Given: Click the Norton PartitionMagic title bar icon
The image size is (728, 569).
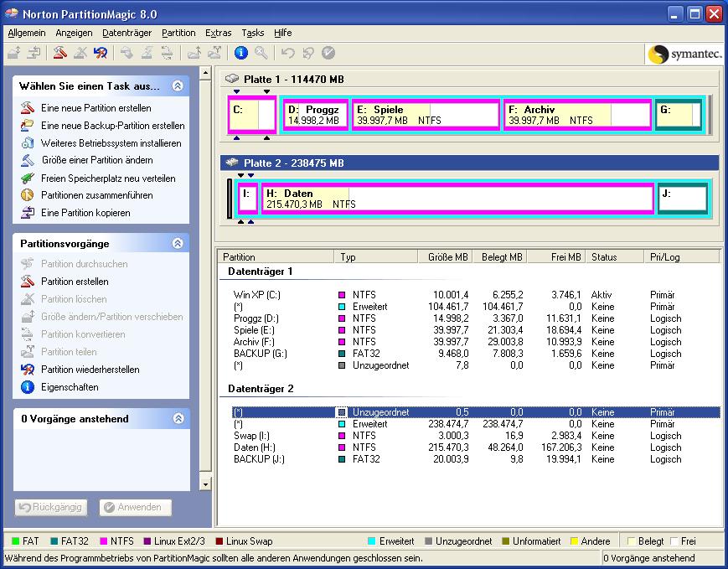Looking at the screenshot, I should point(11,13).
